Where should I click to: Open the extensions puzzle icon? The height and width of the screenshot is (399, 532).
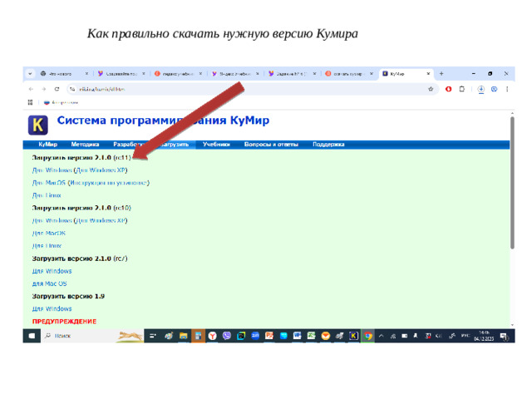click(x=462, y=89)
